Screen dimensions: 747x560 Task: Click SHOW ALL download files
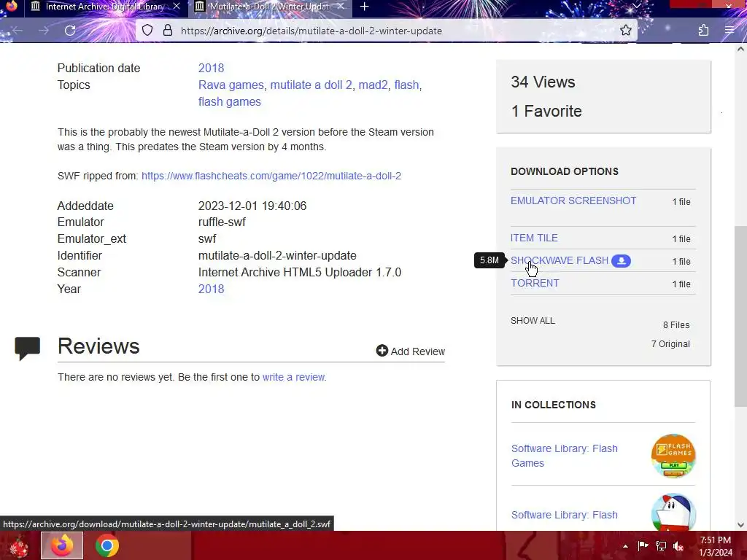coord(533,321)
